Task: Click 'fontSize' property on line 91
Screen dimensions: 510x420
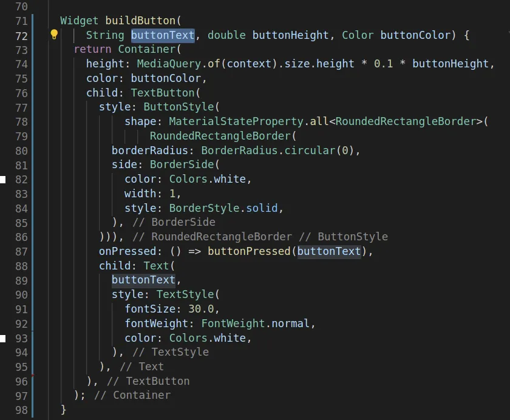Action: [150, 309]
